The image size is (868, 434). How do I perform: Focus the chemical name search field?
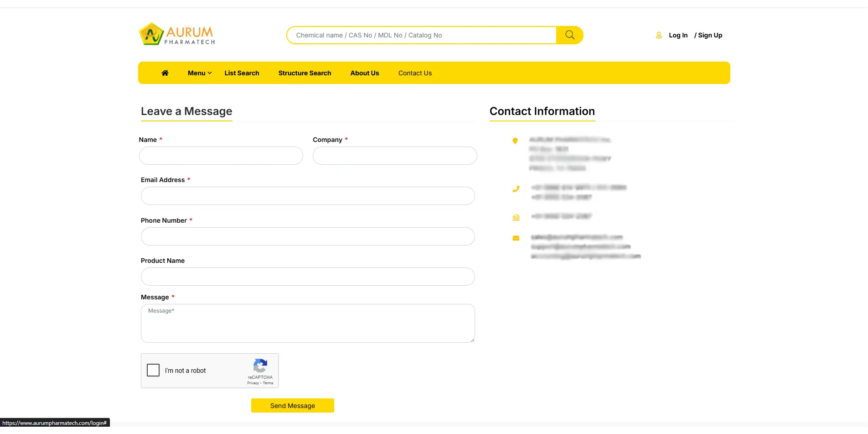click(422, 35)
